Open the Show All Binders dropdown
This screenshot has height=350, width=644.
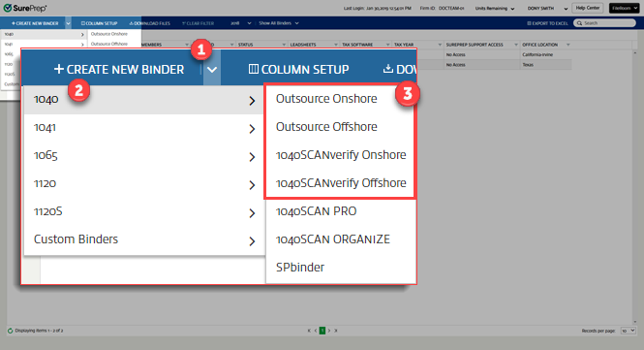(279, 23)
